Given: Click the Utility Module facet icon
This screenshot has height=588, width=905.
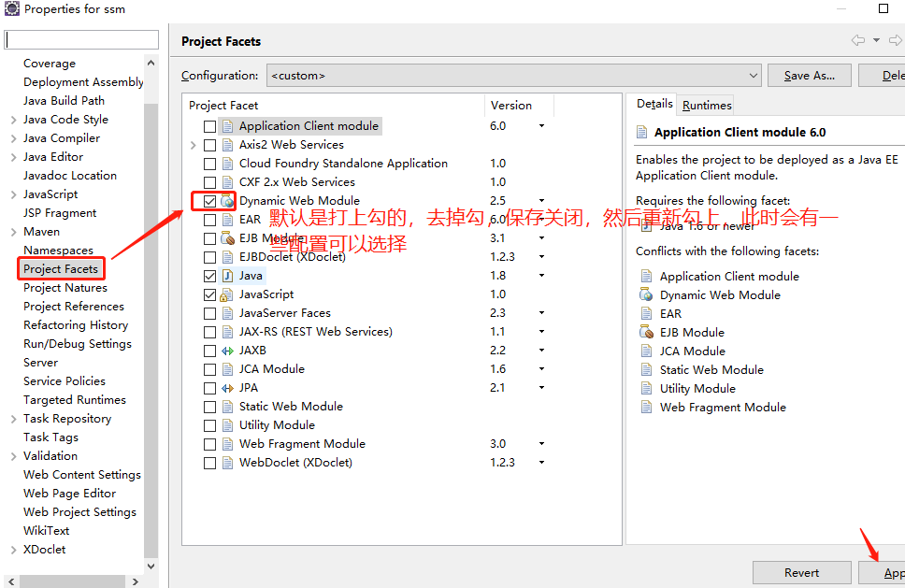Looking at the screenshot, I should 227,425.
